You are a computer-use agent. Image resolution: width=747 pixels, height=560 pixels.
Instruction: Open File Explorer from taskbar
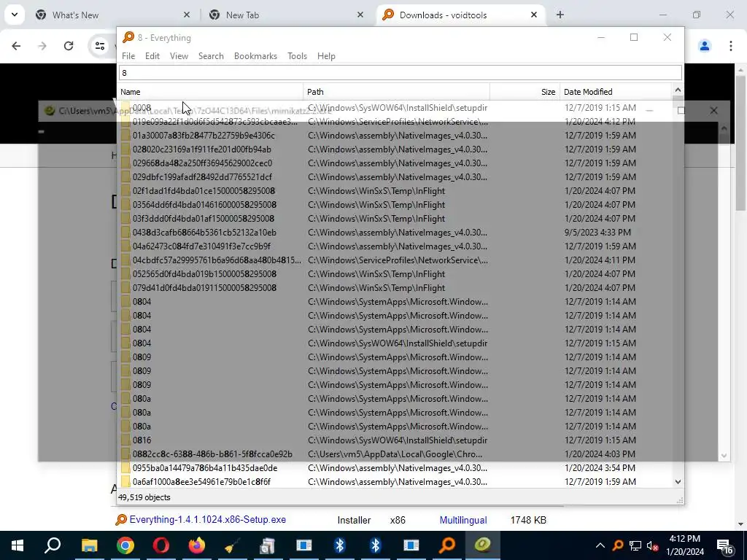click(x=89, y=545)
